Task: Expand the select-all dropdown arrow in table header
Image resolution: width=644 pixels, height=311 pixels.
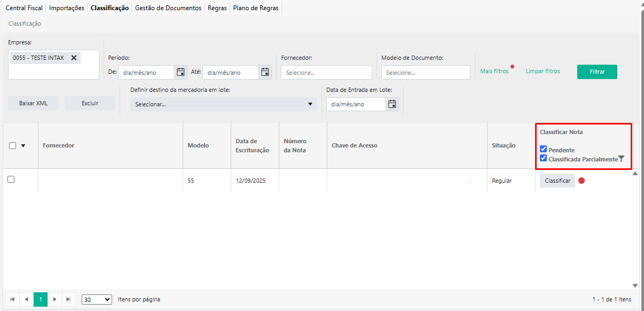Action: click(x=23, y=146)
